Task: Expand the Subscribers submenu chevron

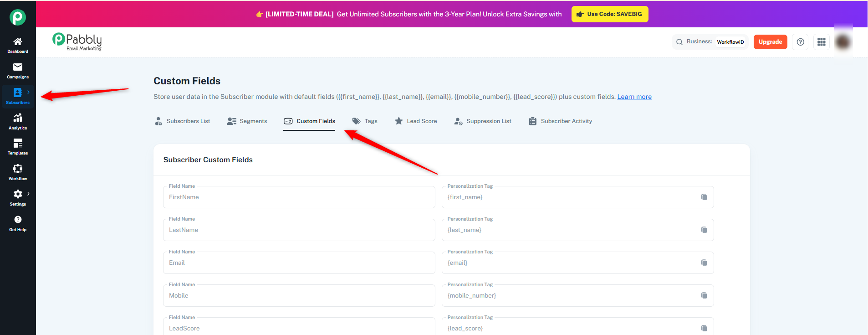Action: pyautogui.click(x=28, y=92)
